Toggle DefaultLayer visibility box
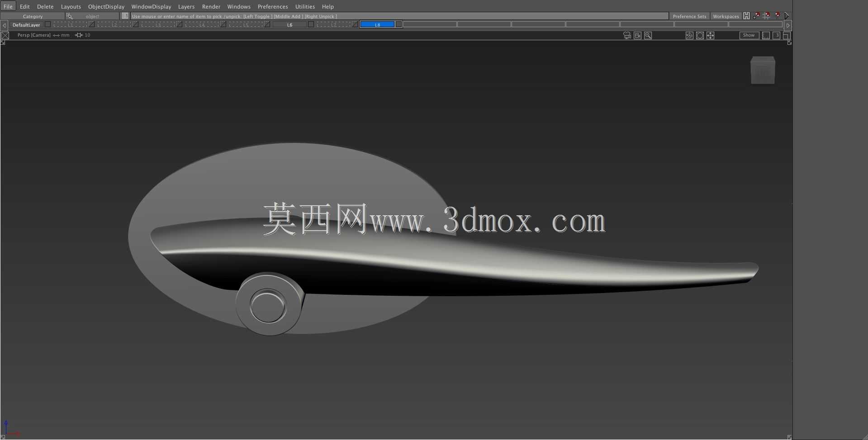The image size is (868, 440). [x=47, y=24]
